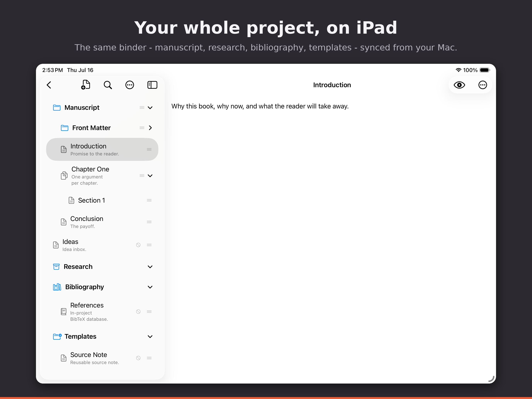Open the editor more options menu
This screenshot has height=399, width=532.
point(483,85)
